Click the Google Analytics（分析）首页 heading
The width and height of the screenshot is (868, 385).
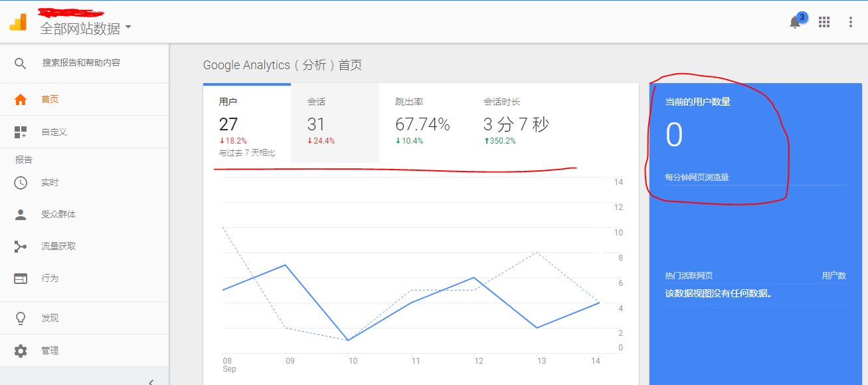(282, 65)
